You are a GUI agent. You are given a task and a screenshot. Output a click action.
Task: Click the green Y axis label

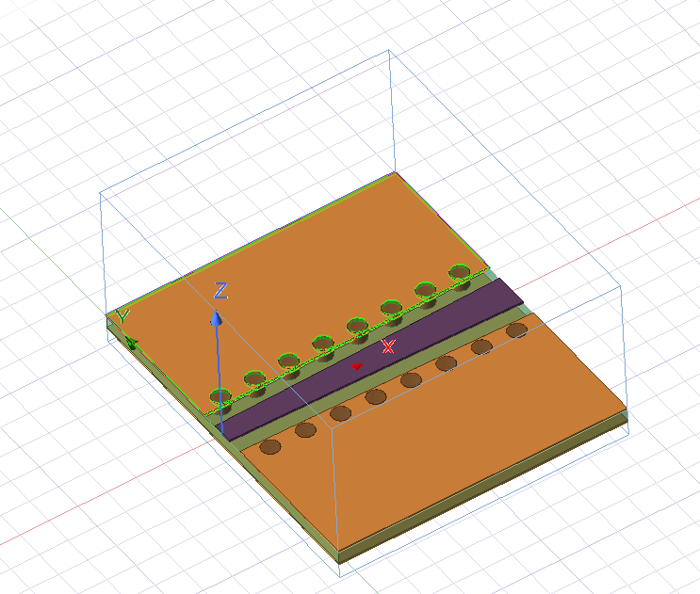pyautogui.click(x=122, y=316)
